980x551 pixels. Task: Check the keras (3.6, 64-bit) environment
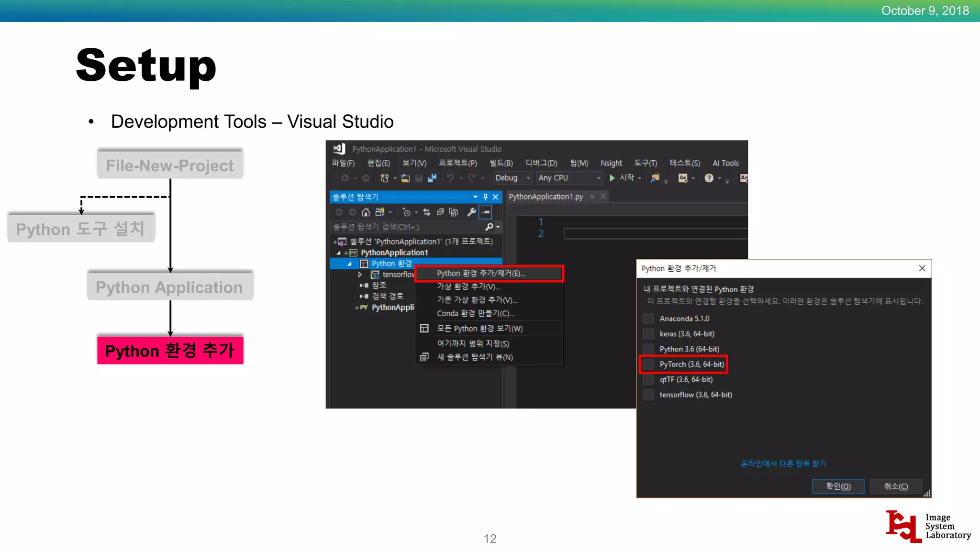[x=648, y=334]
